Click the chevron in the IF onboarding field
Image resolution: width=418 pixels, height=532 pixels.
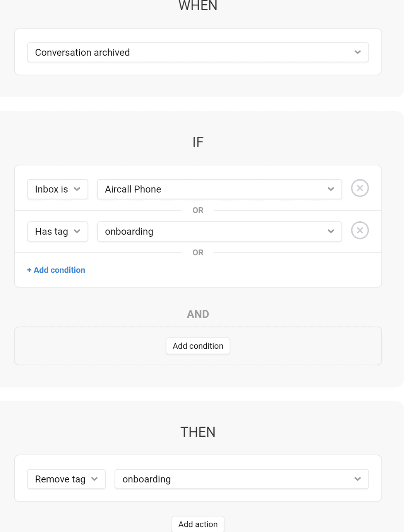coord(331,231)
